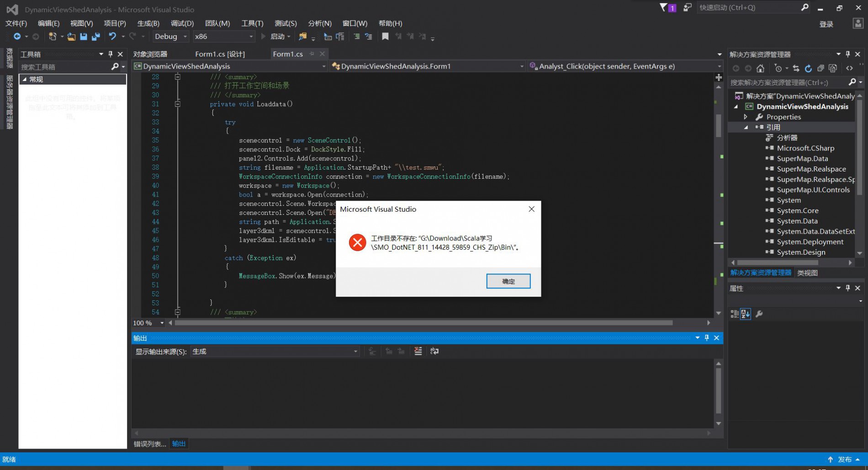Select the SuperMap.Data reference
The width and height of the screenshot is (868, 470).
click(802, 159)
